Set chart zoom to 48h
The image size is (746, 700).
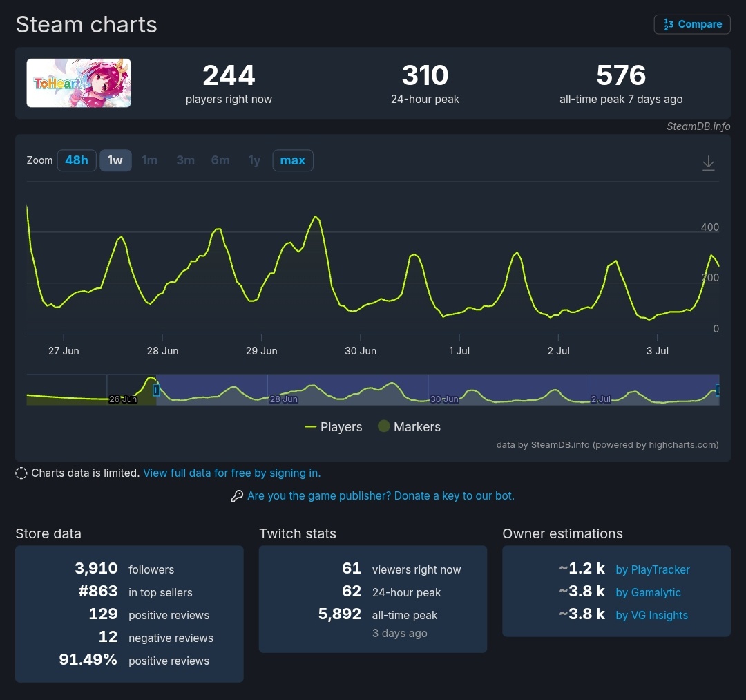tap(77, 160)
